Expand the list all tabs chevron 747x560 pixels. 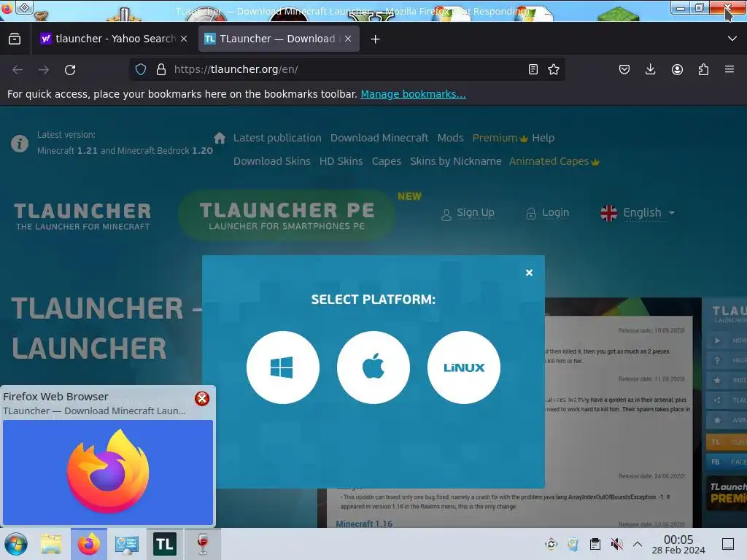732,39
